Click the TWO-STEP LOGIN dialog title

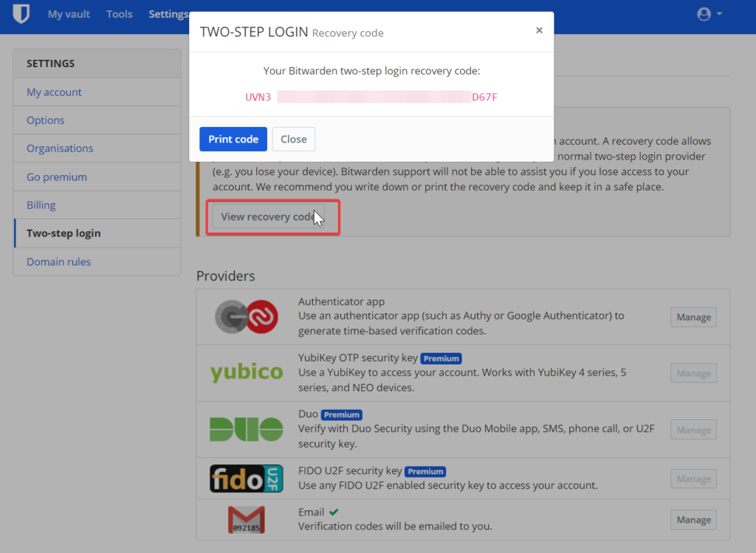[x=254, y=32]
